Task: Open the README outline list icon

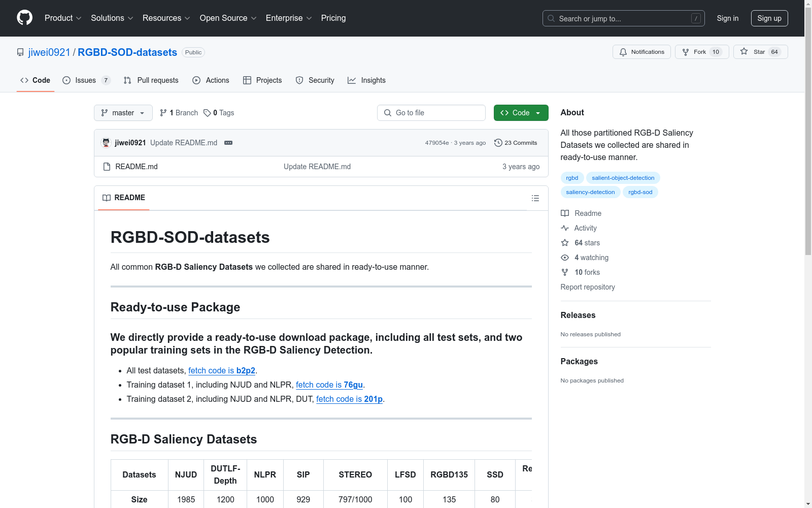Action: 535,198
